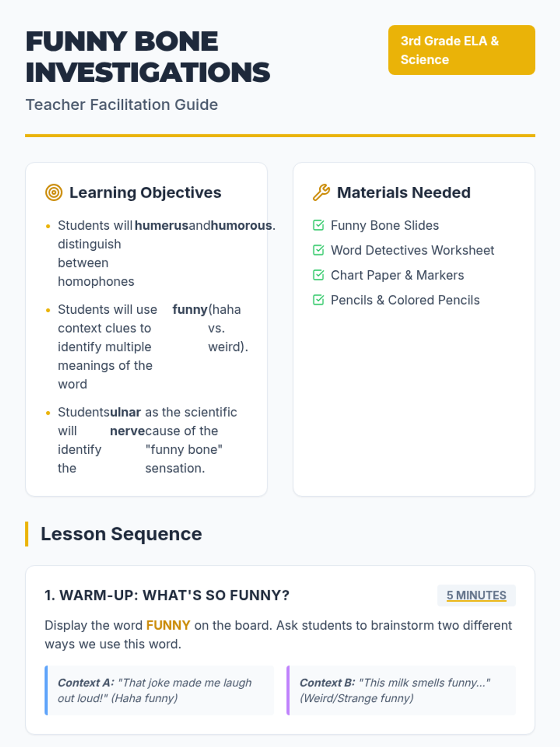
Task: Click the 5 MINUTES duration tag
Action: pyautogui.click(x=476, y=595)
